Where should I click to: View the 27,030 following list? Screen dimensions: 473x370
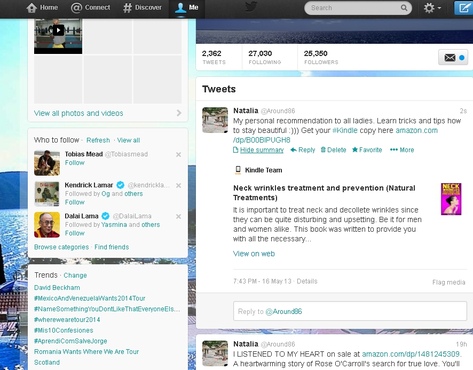click(x=265, y=57)
